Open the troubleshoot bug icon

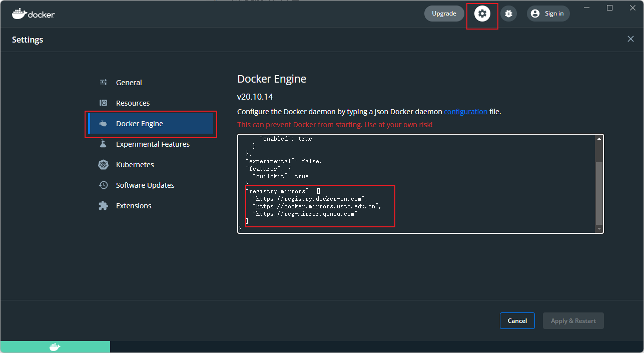(508, 14)
